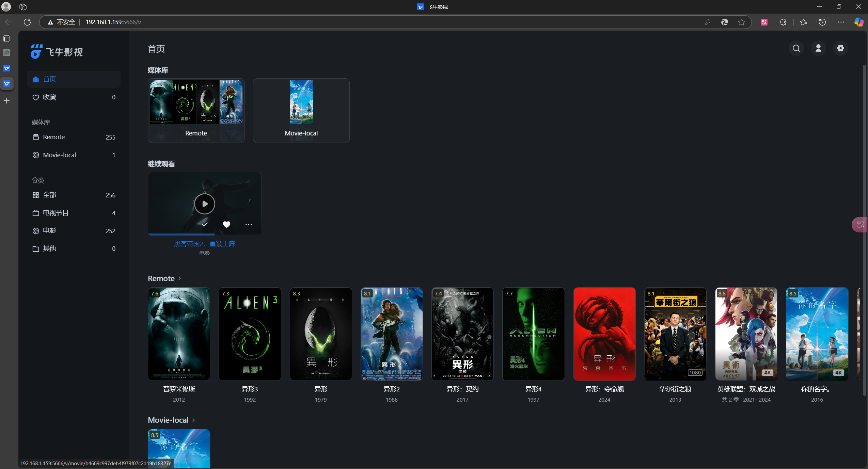Screen dimensions: 868x469
Task: Open 异形：契约 poster
Action: (x=462, y=334)
